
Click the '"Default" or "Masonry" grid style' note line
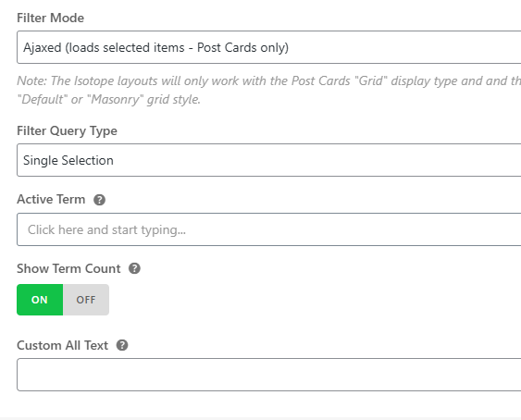tap(109, 99)
